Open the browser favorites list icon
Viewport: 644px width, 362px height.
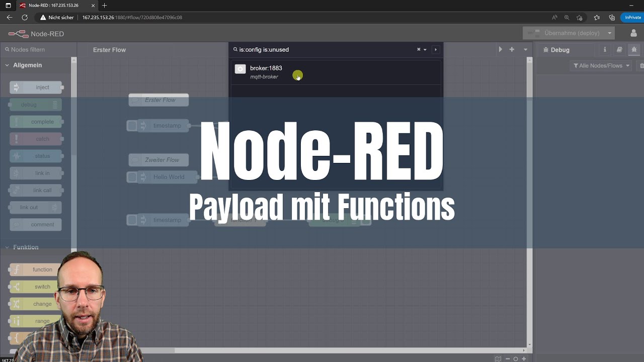[597, 17]
